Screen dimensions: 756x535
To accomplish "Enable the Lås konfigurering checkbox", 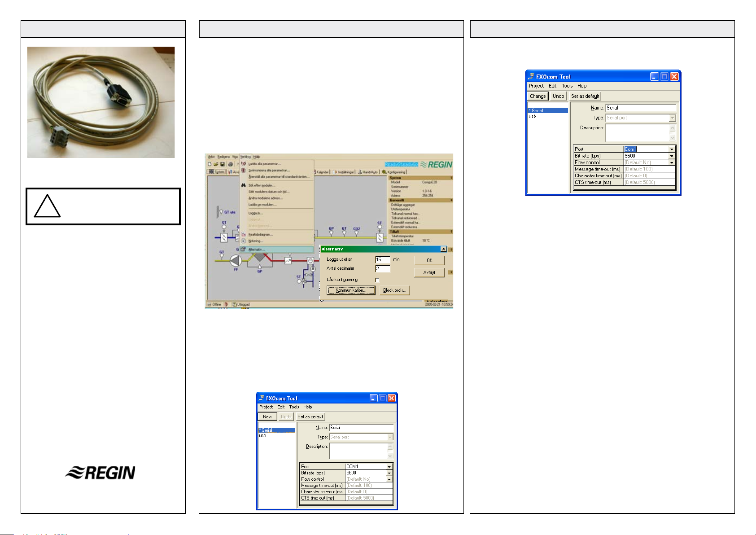I will pyautogui.click(x=377, y=280).
